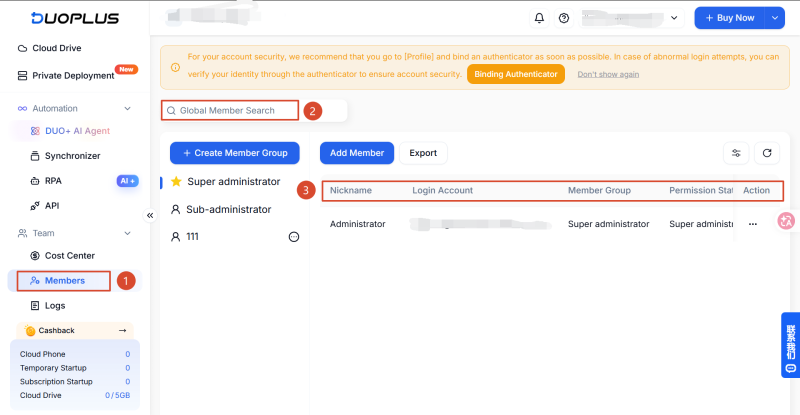The image size is (800, 415).
Task: Export the member list
Action: pos(423,153)
